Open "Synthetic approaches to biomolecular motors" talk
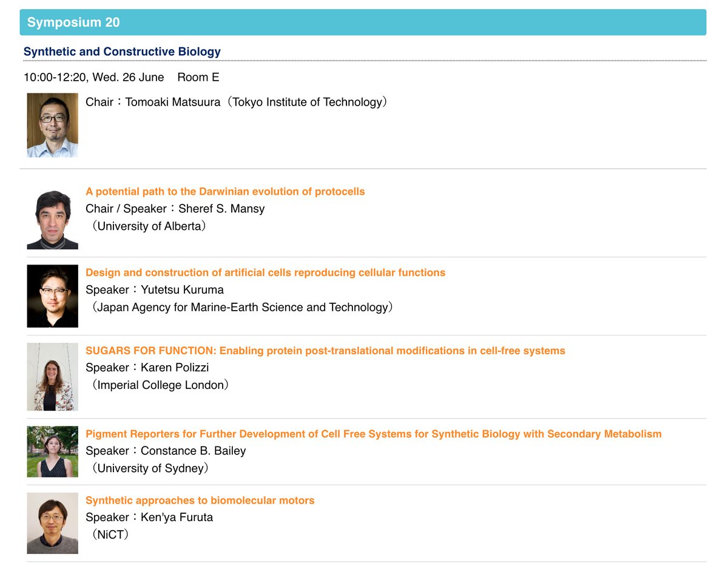728x566 pixels. pos(200,500)
